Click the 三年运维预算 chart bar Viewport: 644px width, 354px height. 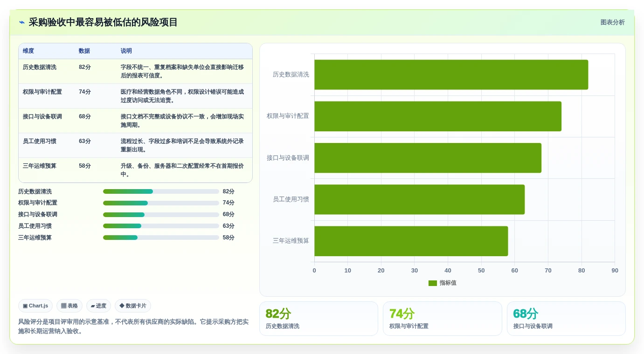[411, 241]
